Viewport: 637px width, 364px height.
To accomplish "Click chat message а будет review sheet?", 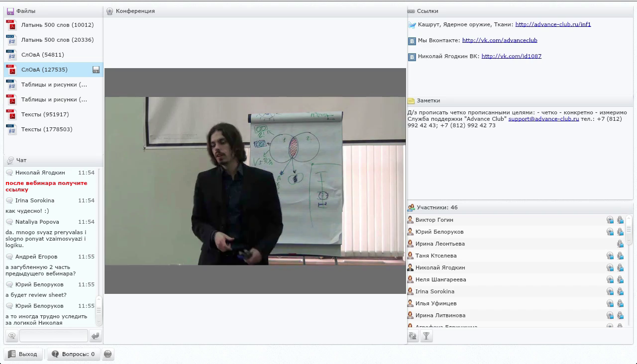I will (x=36, y=295).
